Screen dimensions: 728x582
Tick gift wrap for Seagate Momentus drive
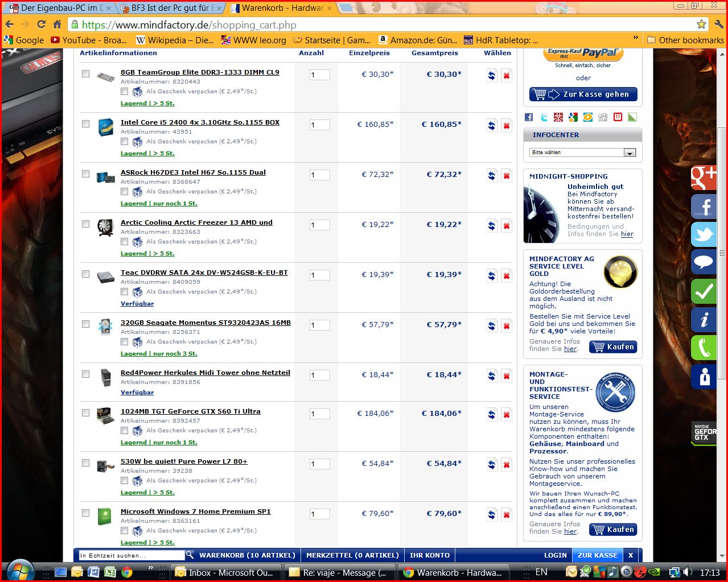pos(124,341)
